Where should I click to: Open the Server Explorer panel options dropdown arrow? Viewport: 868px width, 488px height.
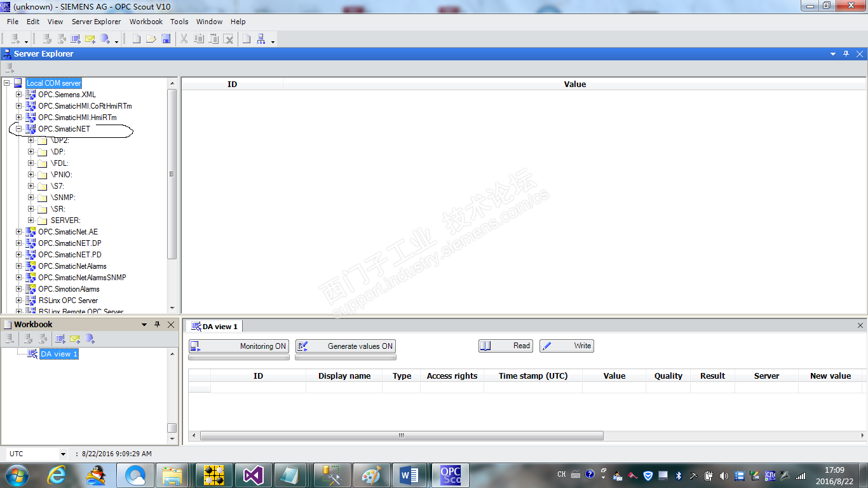(x=833, y=54)
